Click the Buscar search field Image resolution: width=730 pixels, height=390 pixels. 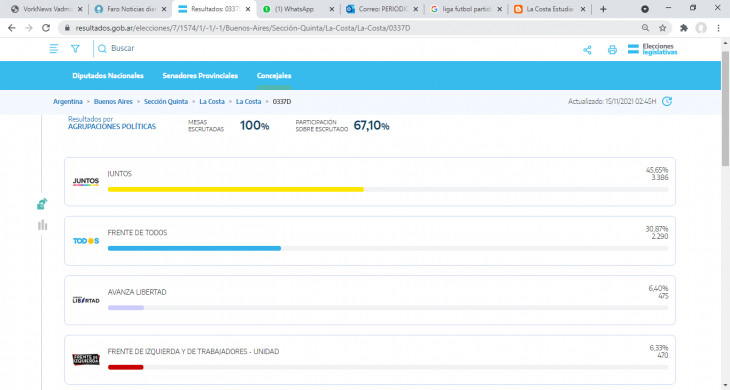coord(122,48)
